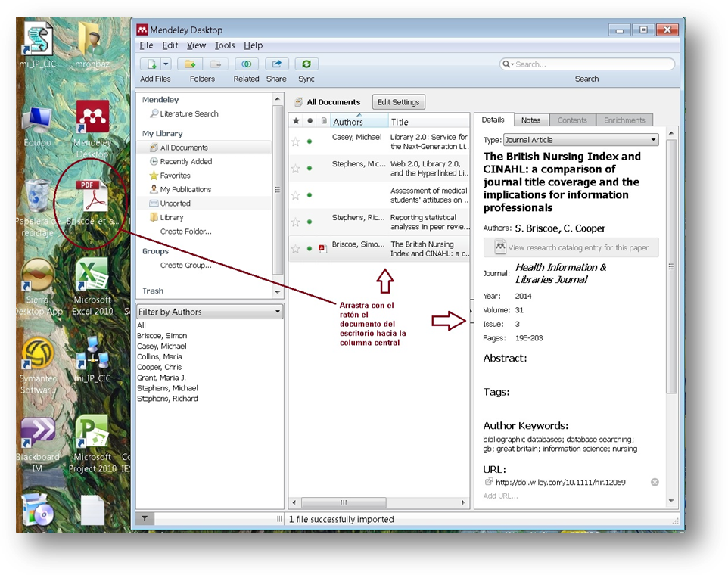The height and width of the screenshot is (575, 728).
Task: Remove URL using the x icon
Action: click(x=655, y=482)
